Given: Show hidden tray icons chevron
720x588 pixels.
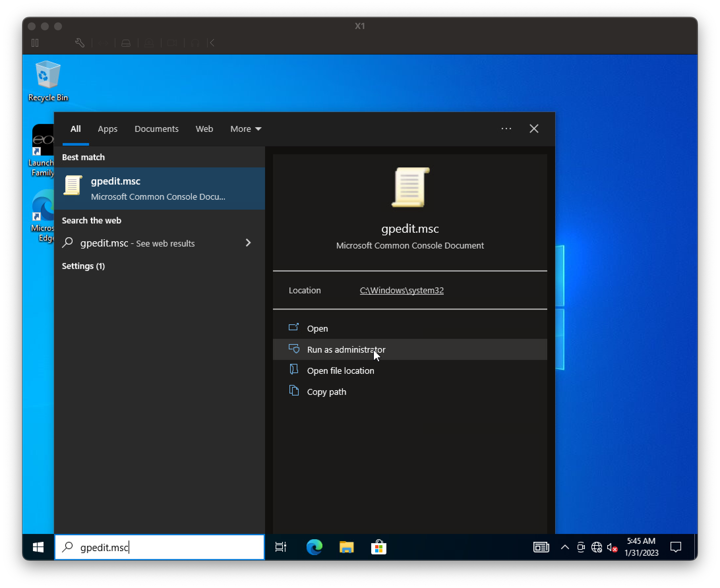Looking at the screenshot, I should 565,547.
